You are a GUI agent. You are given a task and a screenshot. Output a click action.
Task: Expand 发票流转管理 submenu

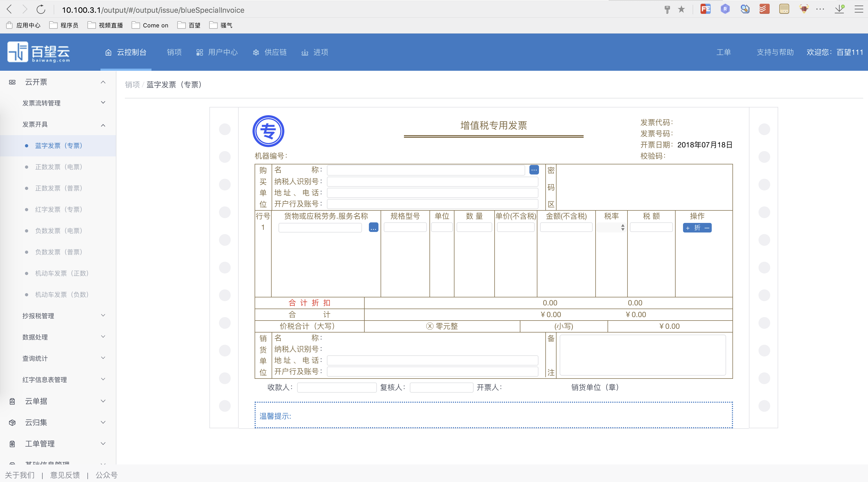click(x=103, y=102)
